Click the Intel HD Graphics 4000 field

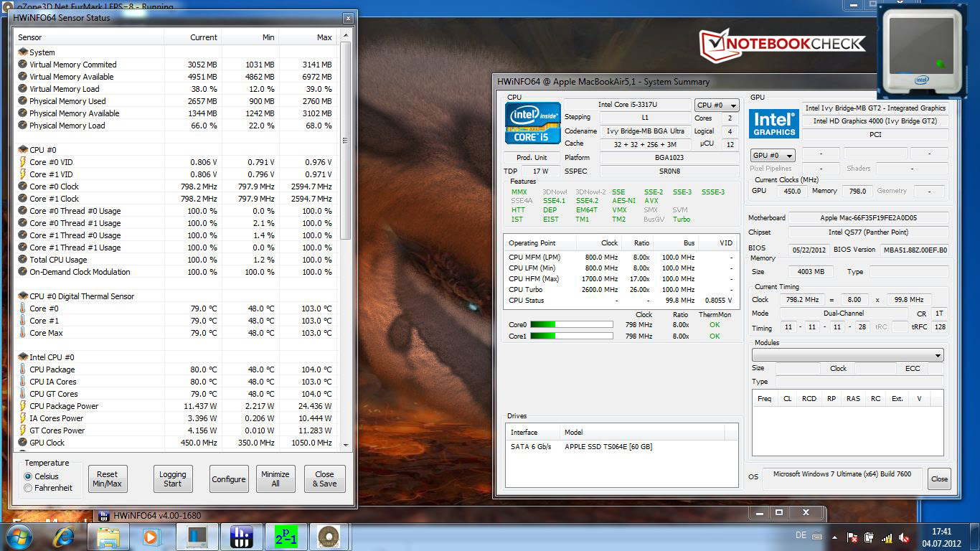[x=875, y=121]
